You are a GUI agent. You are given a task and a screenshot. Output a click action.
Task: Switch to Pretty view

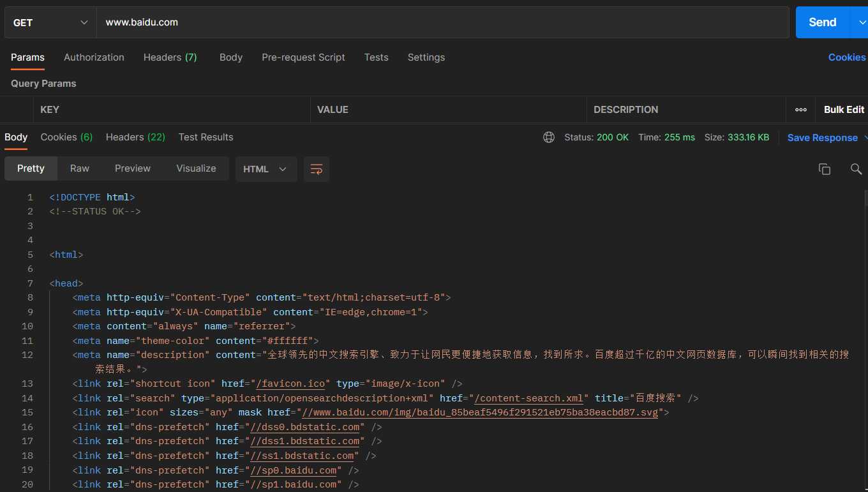pyautogui.click(x=31, y=168)
